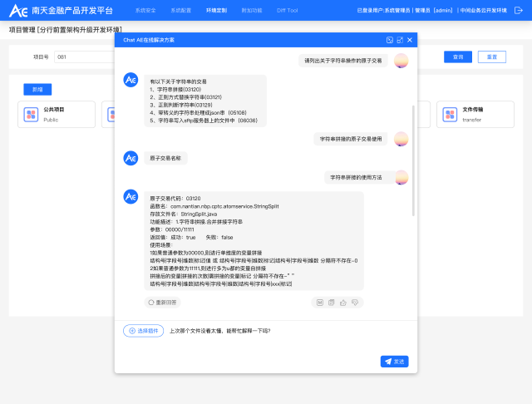This screenshot has height=404, width=532.
Task: Click the 新增 add button
Action: click(37, 89)
